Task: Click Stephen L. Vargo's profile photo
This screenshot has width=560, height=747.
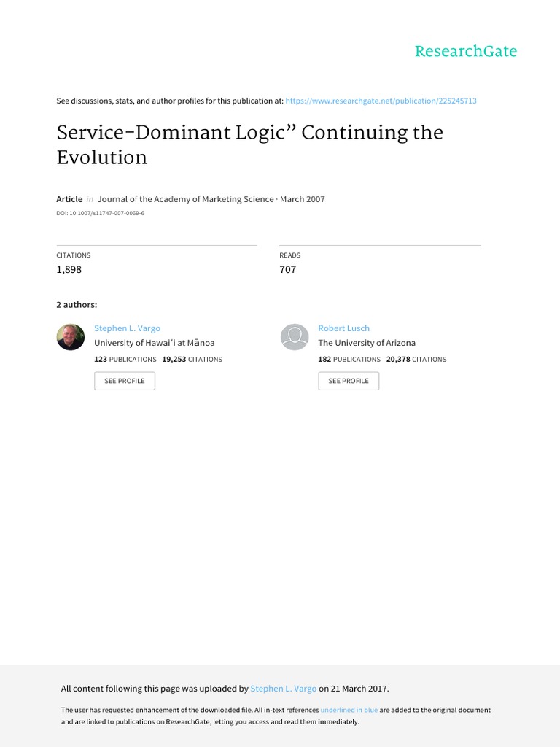Action: click(71, 337)
